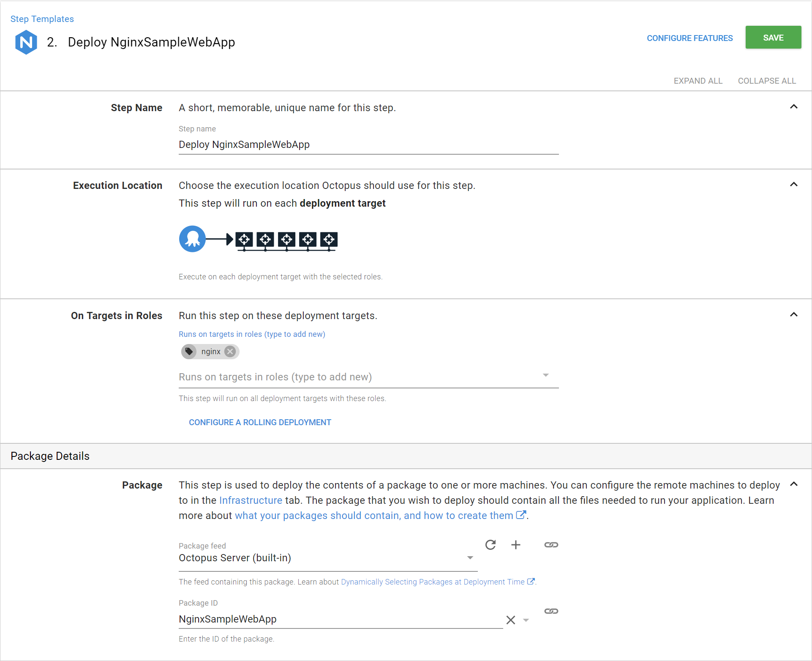This screenshot has height=661, width=812.
Task: Refresh the package feed list
Action: coord(490,545)
